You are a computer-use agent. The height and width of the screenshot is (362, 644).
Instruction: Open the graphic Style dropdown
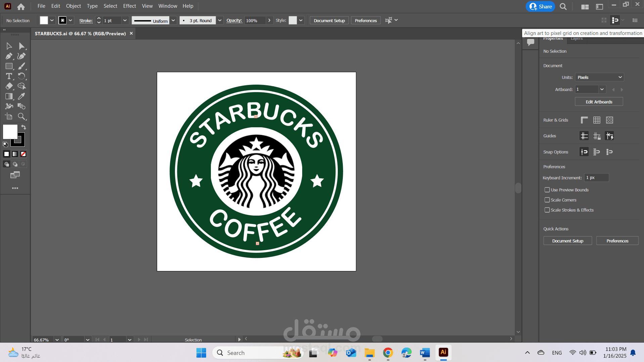(301, 20)
